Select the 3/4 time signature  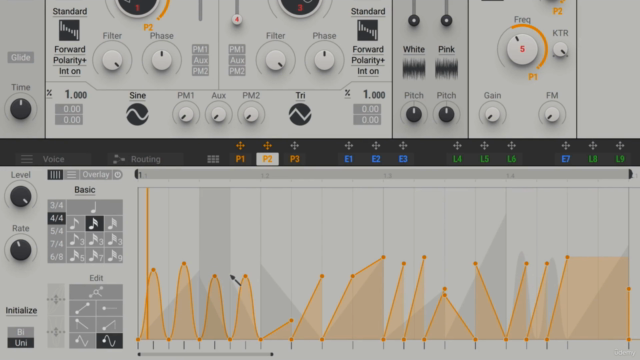coord(56,205)
